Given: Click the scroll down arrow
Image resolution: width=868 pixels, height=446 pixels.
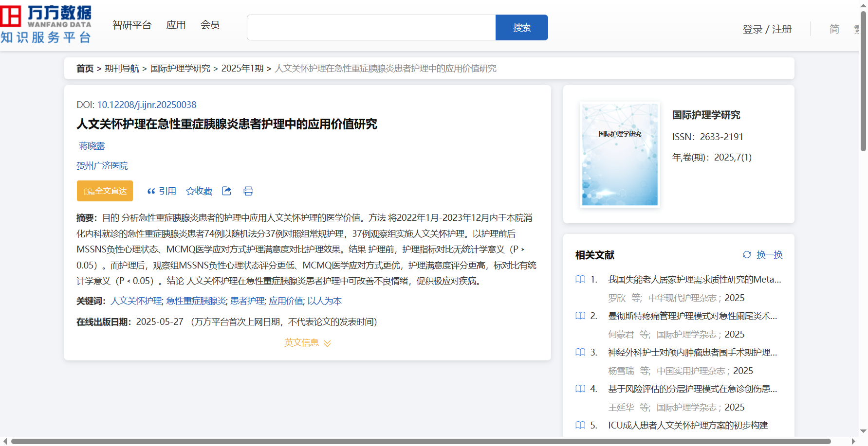Looking at the screenshot, I should (x=863, y=431).
